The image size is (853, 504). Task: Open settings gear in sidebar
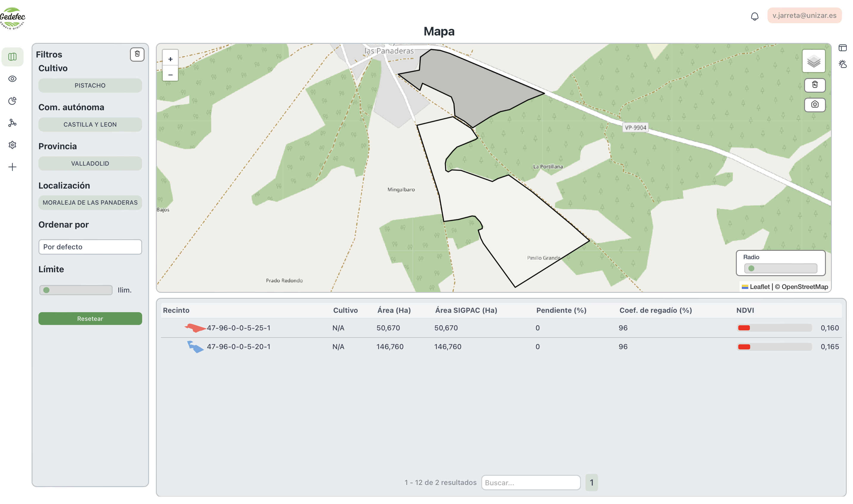[13, 145]
